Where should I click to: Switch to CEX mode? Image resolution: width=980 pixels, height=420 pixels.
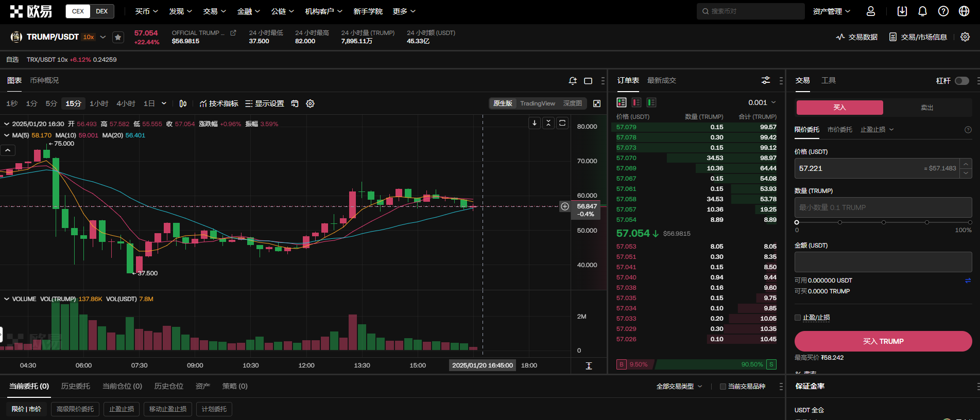[78, 11]
